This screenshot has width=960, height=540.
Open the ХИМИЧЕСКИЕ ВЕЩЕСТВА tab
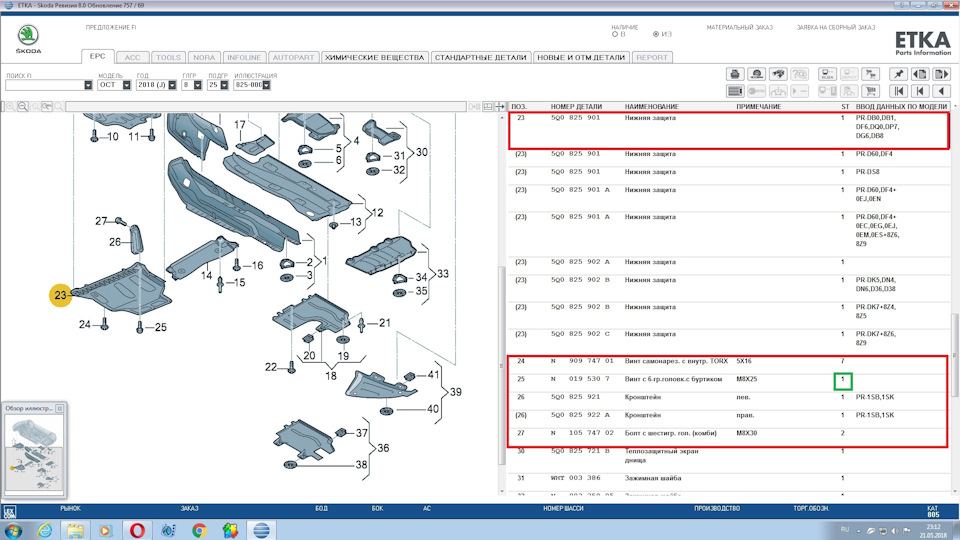click(374, 58)
